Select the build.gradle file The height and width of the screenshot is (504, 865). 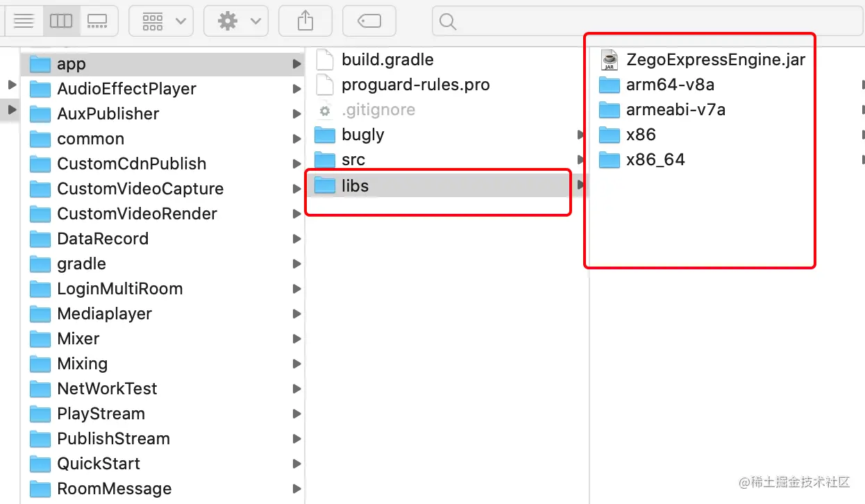pyautogui.click(x=448, y=60)
